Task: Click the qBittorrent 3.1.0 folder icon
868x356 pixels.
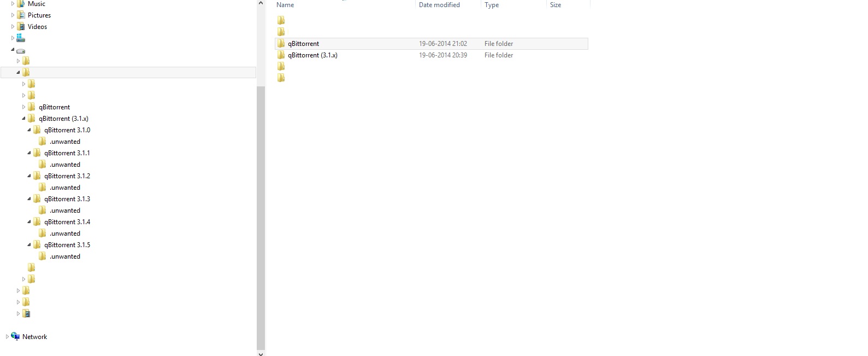Action: pyautogui.click(x=37, y=130)
